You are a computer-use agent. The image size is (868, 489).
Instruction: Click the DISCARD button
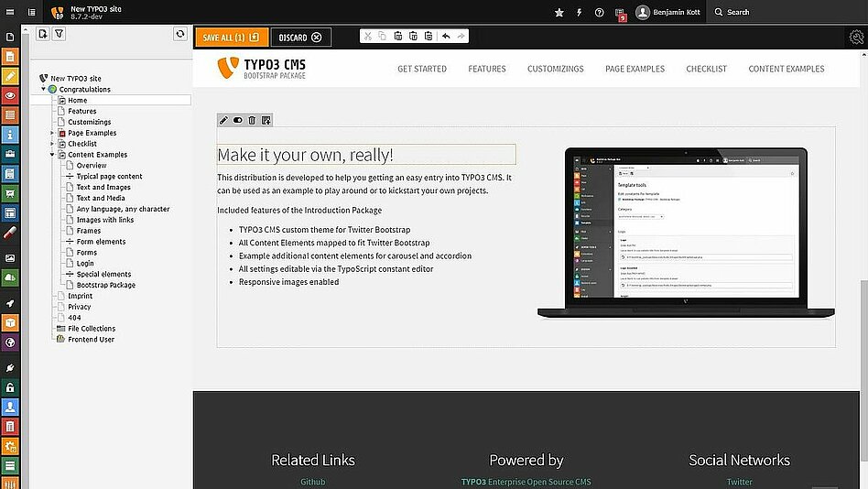300,38
